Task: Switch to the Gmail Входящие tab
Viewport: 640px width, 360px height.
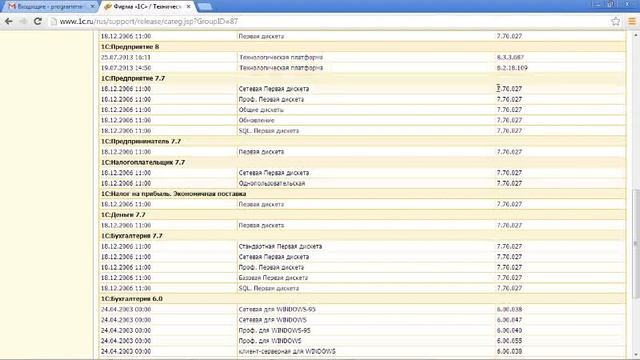Action: pyautogui.click(x=50, y=7)
